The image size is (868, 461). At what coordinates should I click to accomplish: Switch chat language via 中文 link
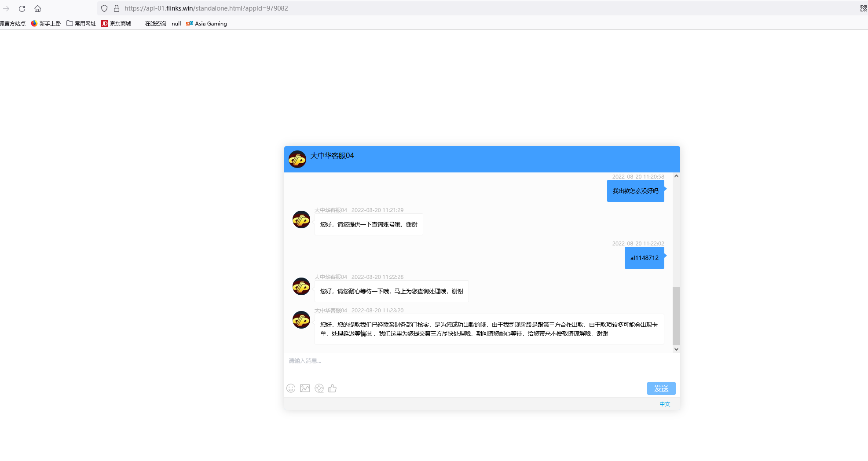[x=664, y=404]
